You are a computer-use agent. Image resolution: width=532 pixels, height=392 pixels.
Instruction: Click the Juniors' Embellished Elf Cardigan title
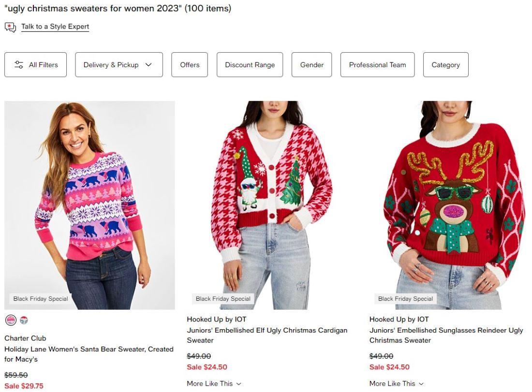coord(267,335)
